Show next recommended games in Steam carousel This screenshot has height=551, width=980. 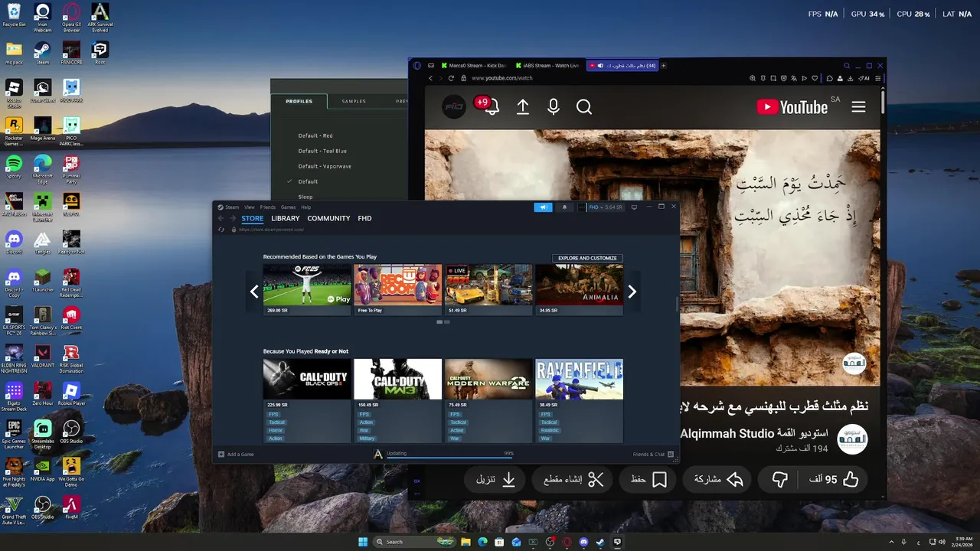click(x=632, y=291)
